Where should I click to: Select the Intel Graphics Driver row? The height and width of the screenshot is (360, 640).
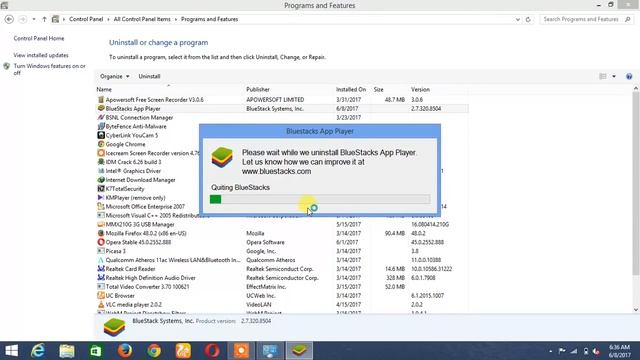pyautogui.click(x=282, y=171)
